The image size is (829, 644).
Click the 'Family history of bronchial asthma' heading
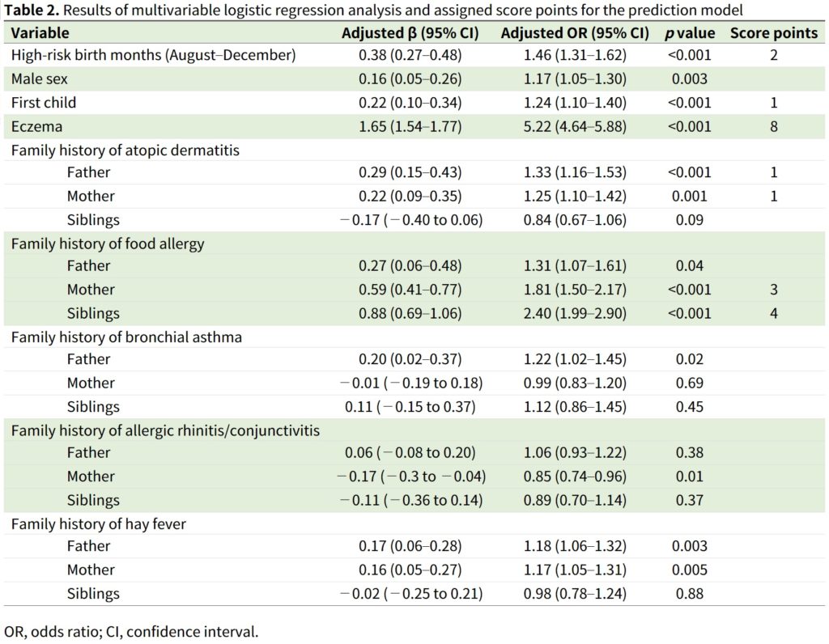click(126, 337)
